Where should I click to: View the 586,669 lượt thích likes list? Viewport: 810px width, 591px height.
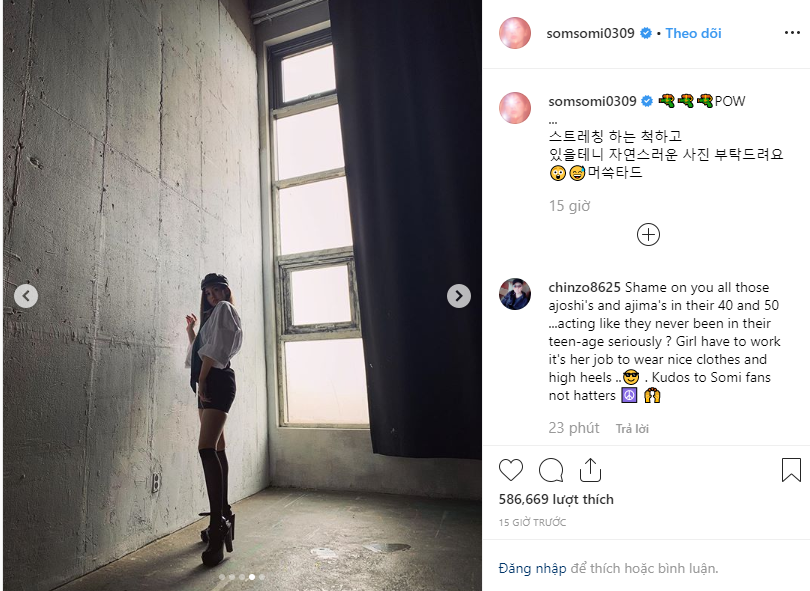click(556, 499)
